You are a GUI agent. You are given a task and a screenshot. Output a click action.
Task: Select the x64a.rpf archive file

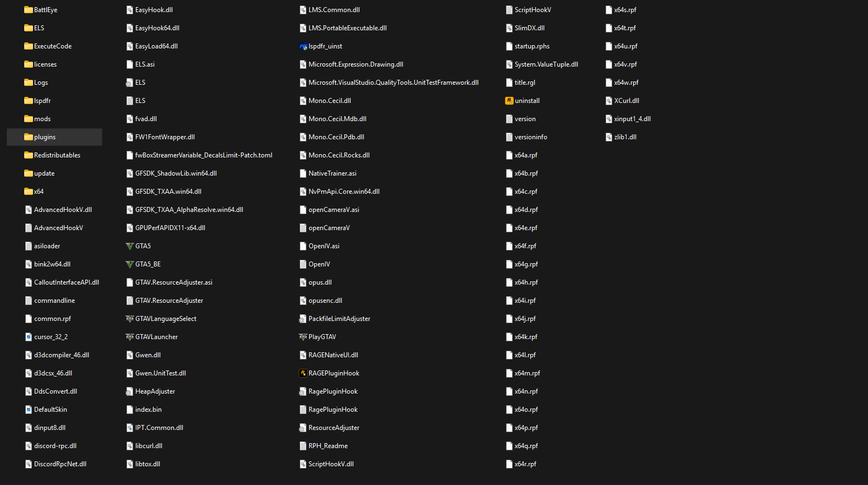click(521, 155)
